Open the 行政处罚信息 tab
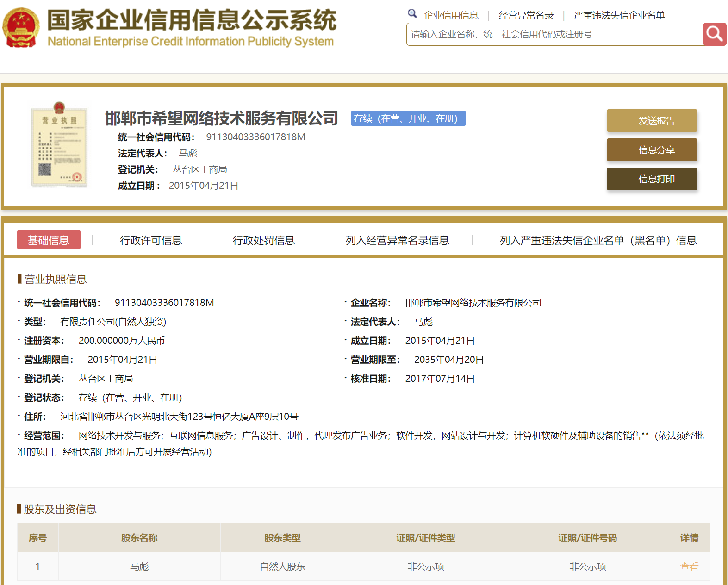 click(x=263, y=241)
